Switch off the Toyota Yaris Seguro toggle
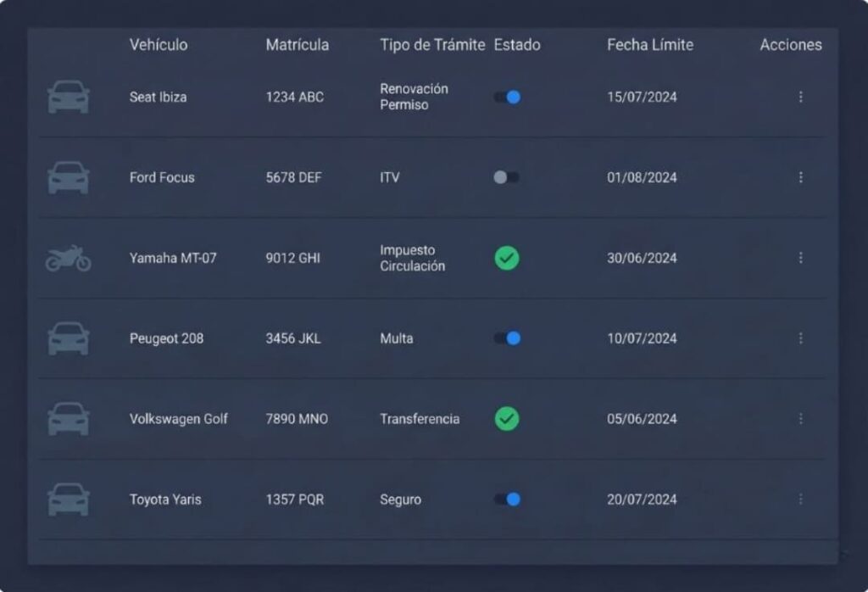The image size is (868, 592). [507, 500]
